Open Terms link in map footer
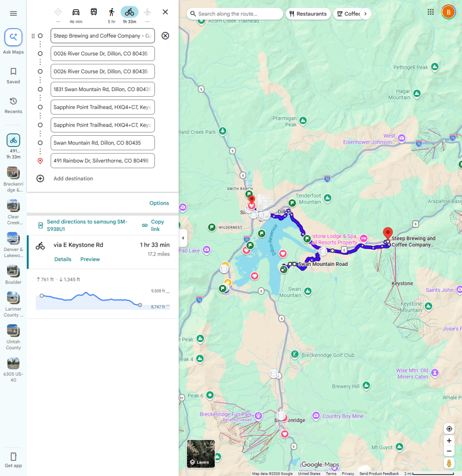 (331, 474)
